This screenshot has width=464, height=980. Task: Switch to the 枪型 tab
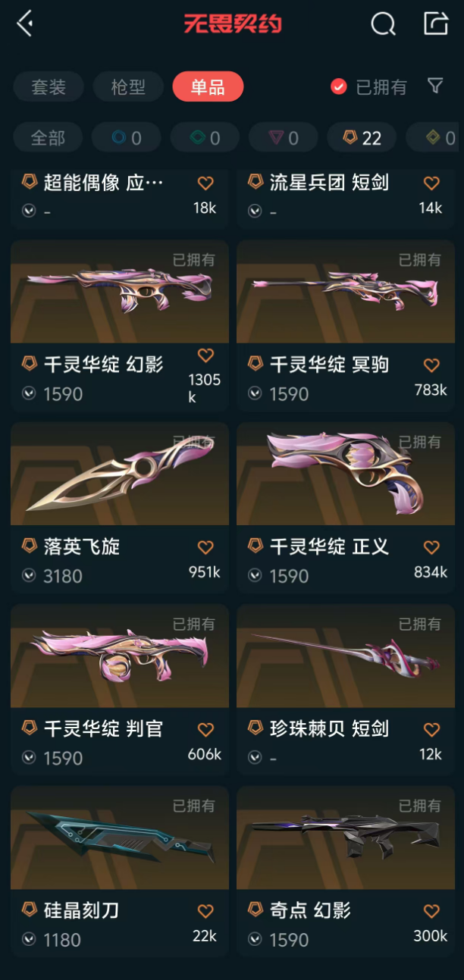point(128,87)
